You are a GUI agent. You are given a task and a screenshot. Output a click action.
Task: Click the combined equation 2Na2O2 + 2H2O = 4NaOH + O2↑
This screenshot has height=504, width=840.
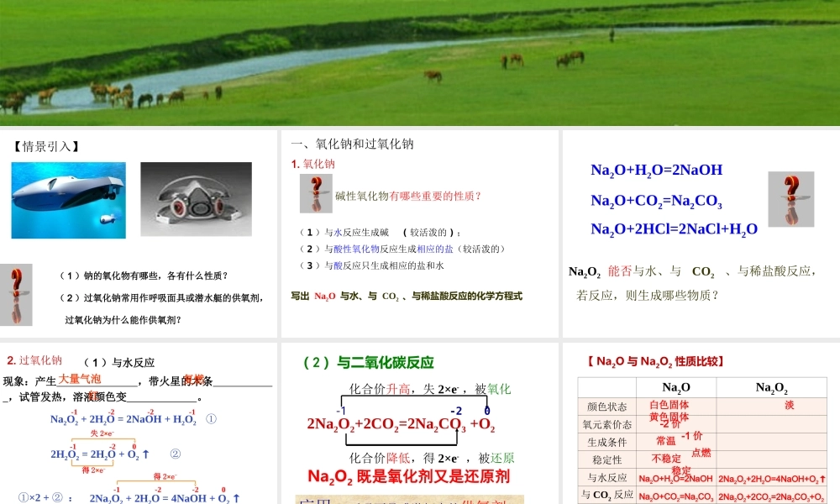coord(165,497)
